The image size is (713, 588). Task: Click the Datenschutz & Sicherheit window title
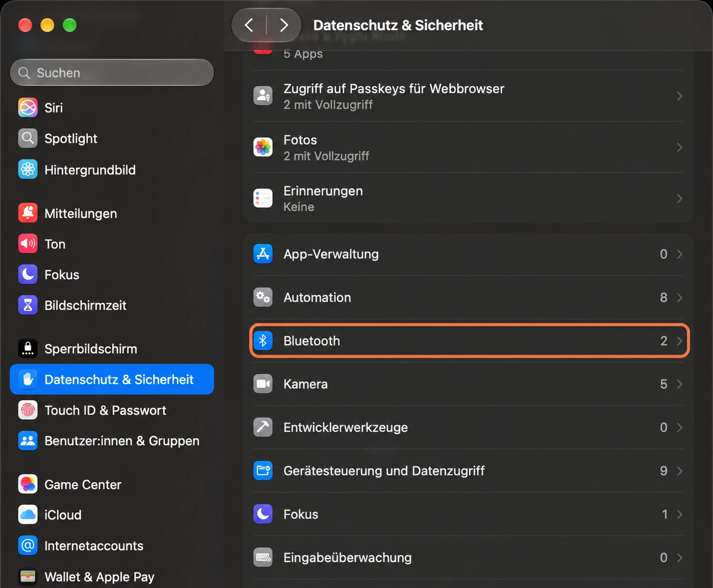click(398, 25)
